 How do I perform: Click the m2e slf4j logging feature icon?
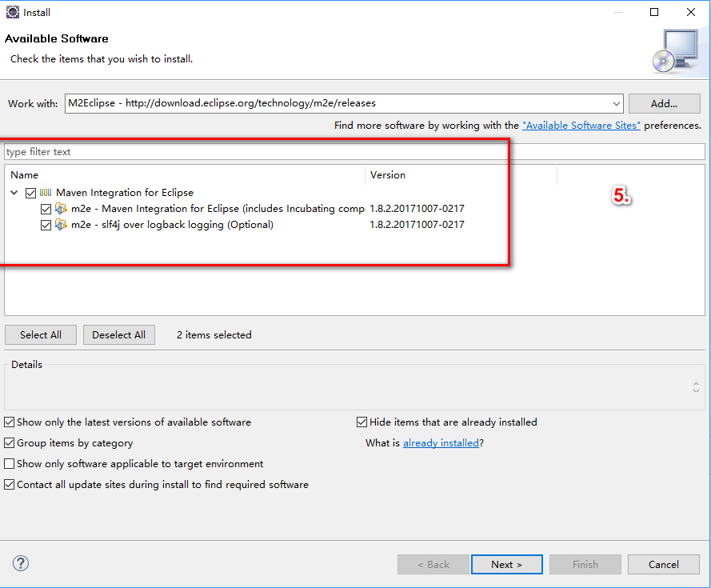[61, 225]
